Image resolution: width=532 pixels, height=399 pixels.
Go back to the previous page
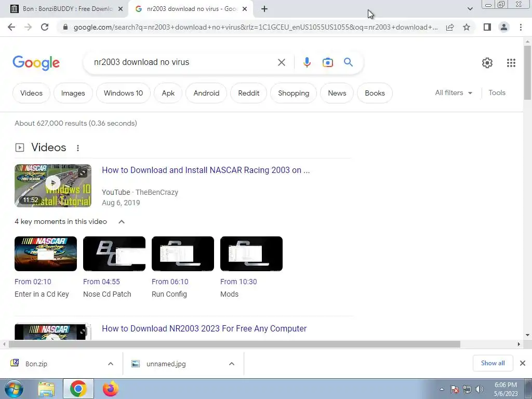[11, 27]
